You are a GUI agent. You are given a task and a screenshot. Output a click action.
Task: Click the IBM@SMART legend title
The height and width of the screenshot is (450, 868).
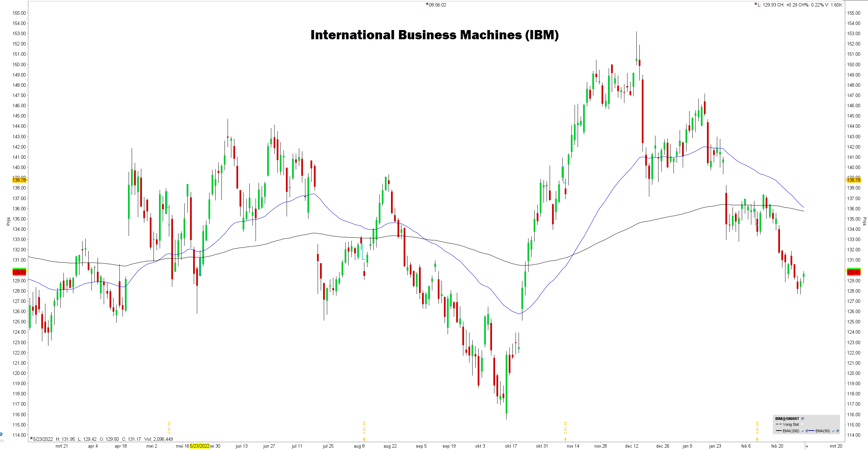(x=787, y=419)
